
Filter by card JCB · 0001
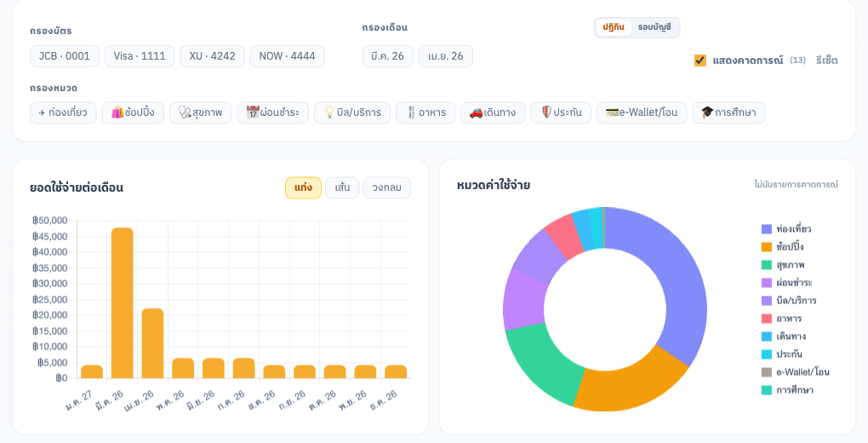pos(64,56)
